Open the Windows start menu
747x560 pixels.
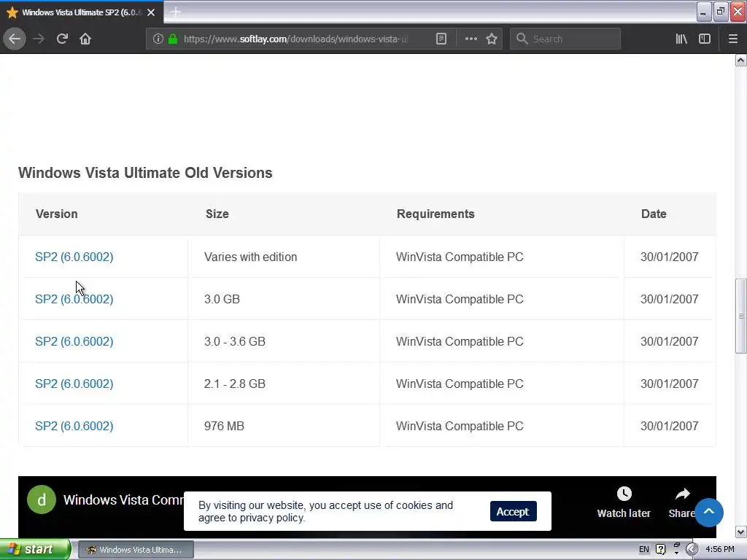(x=35, y=549)
